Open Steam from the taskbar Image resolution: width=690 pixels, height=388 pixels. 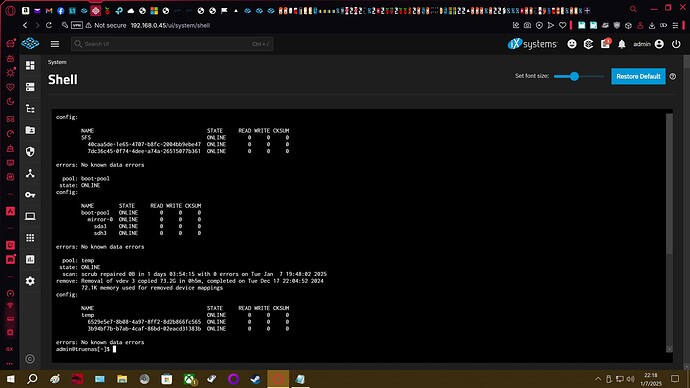255,379
